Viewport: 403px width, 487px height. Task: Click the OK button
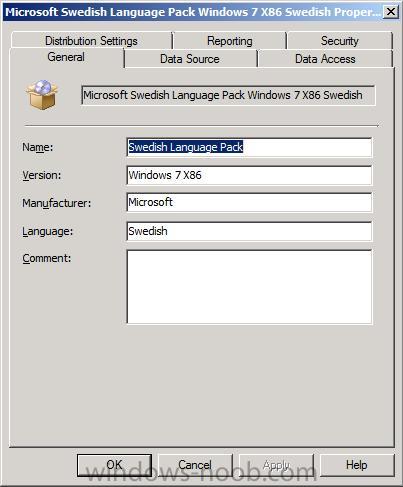click(114, 465)
